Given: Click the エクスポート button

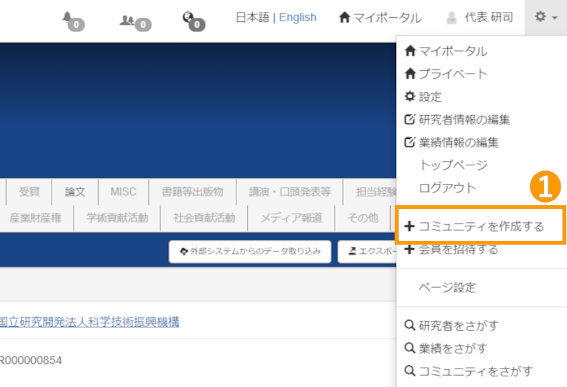Looking at the screenshot, I should tap(367, 251).
